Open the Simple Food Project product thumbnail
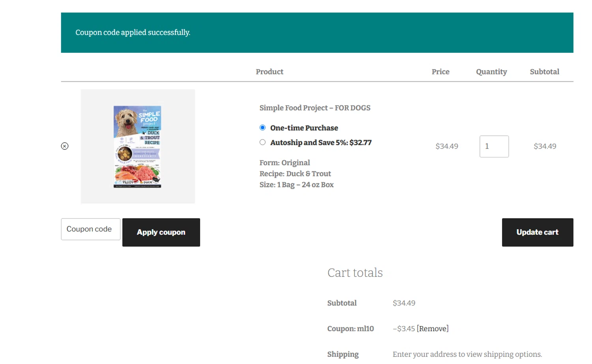 138,146
